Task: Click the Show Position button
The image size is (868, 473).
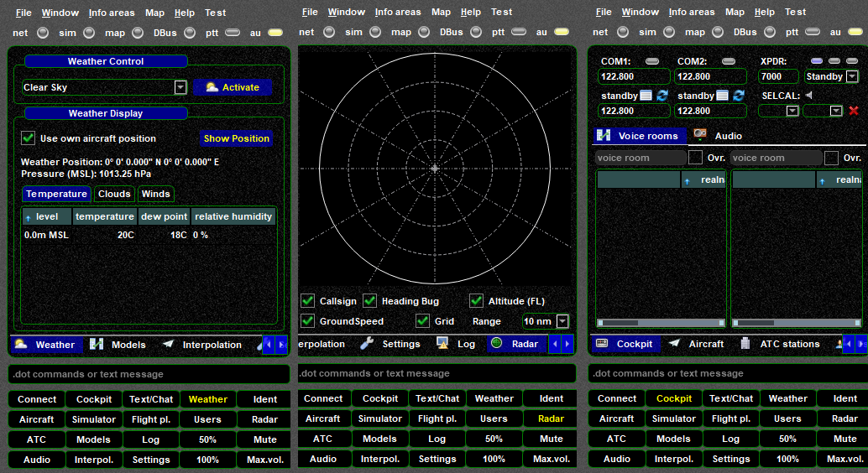Action: 236,138
